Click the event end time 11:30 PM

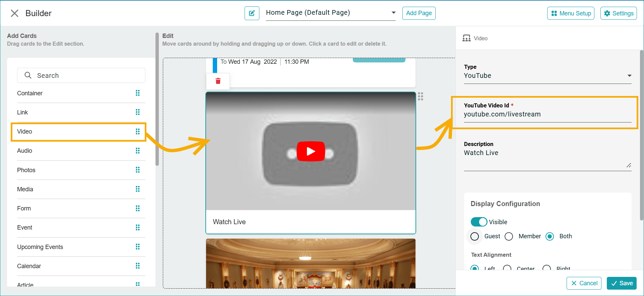[297, 62]
